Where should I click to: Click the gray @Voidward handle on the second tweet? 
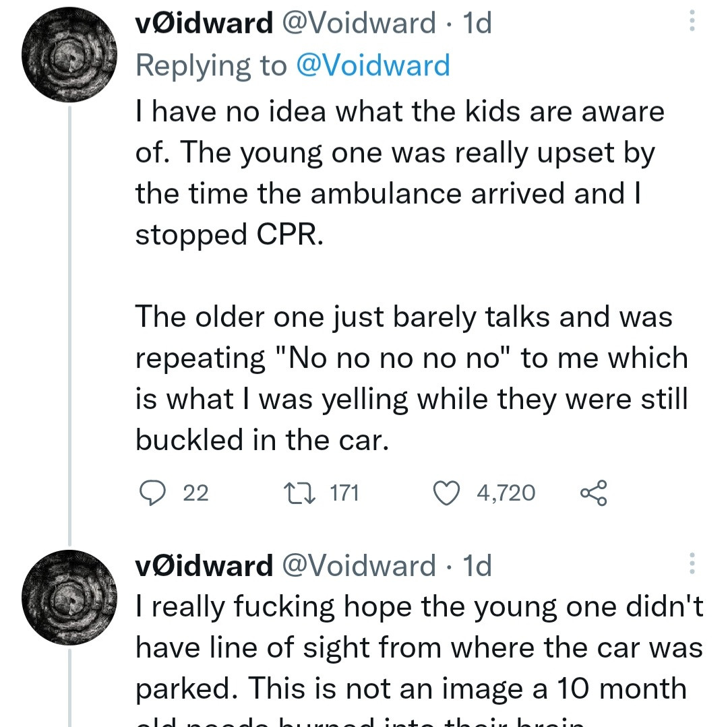[357, 565]
